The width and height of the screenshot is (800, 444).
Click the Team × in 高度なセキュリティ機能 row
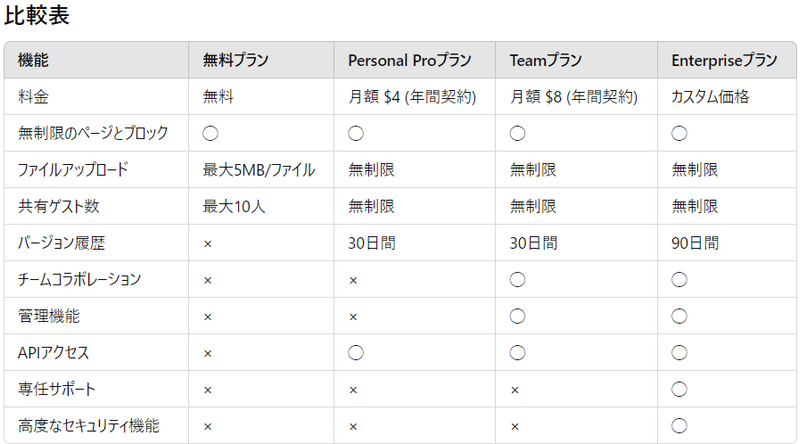click(x=515, y=427)
